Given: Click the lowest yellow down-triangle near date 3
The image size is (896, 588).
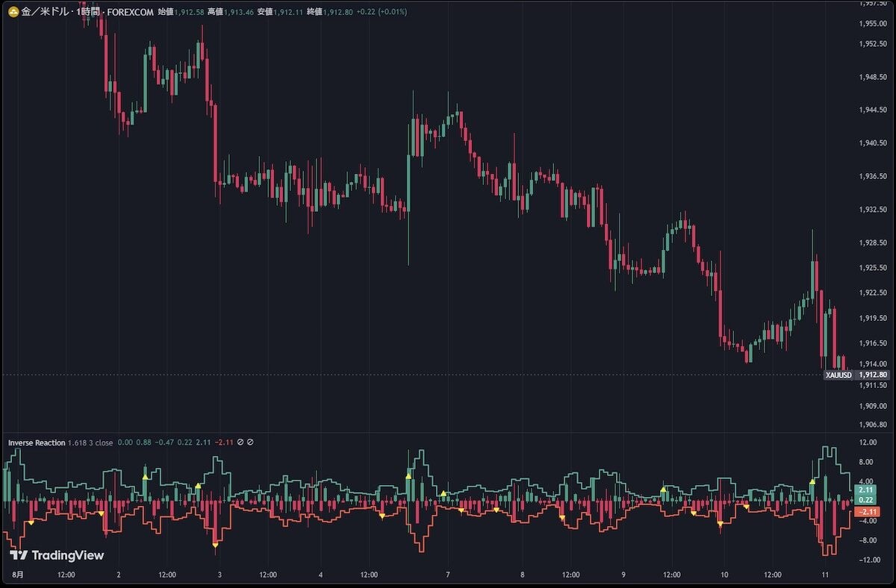Looking at the screenshot, I should pyautogui.click(x=215, y=545).
